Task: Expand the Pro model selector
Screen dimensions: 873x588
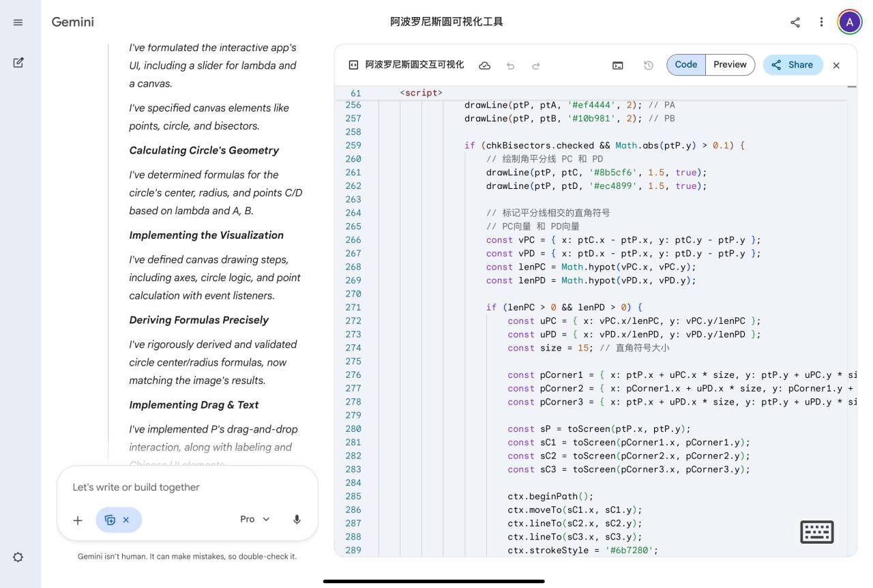Action: (x=255, y=520)
